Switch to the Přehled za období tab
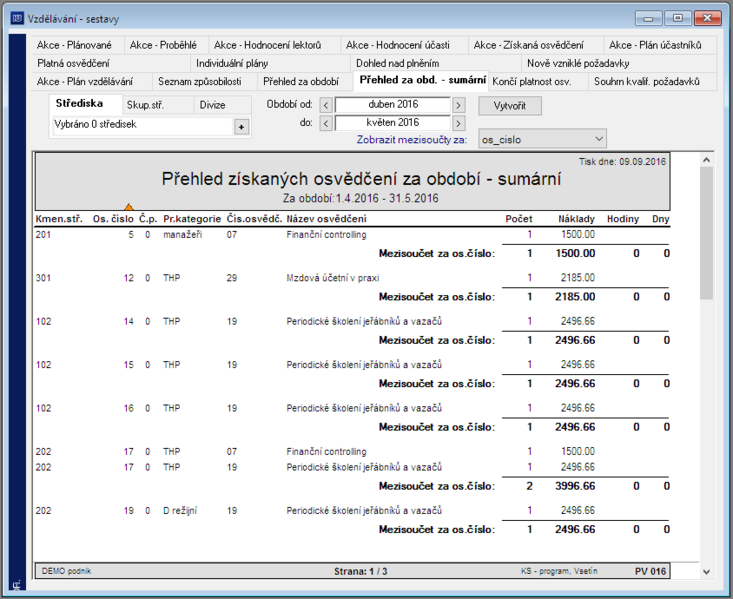This screenshot has width=733, height=599. pyautogui.click(x=301, y=81)
